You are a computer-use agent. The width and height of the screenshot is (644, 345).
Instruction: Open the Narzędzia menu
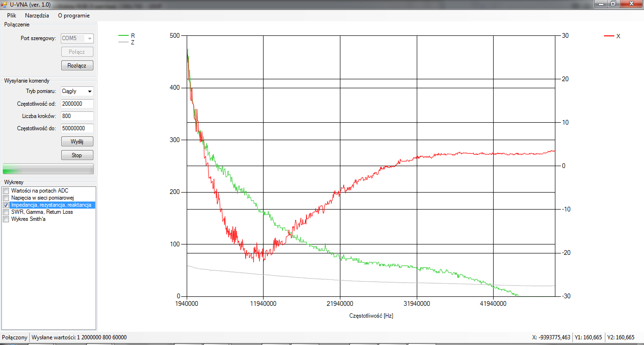37,15
